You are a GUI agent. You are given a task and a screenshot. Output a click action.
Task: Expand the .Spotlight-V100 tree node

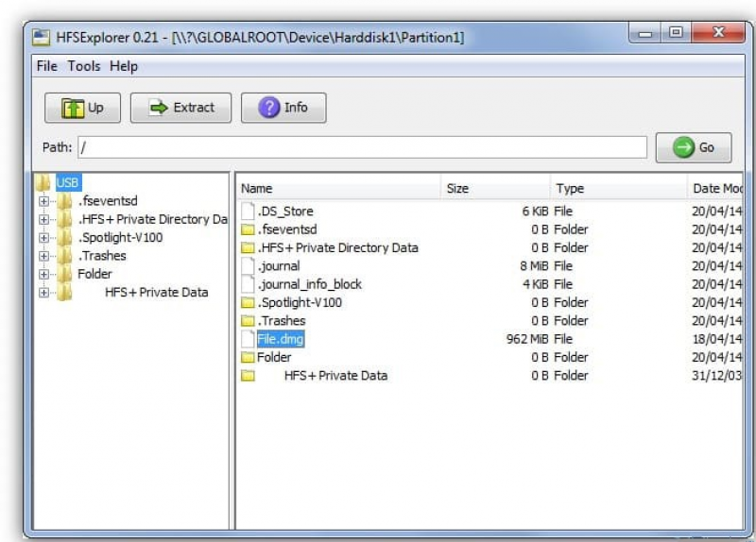[x=43, y=238]
